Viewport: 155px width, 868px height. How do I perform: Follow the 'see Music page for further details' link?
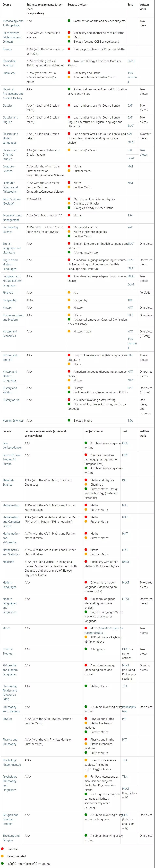point(104,630)
